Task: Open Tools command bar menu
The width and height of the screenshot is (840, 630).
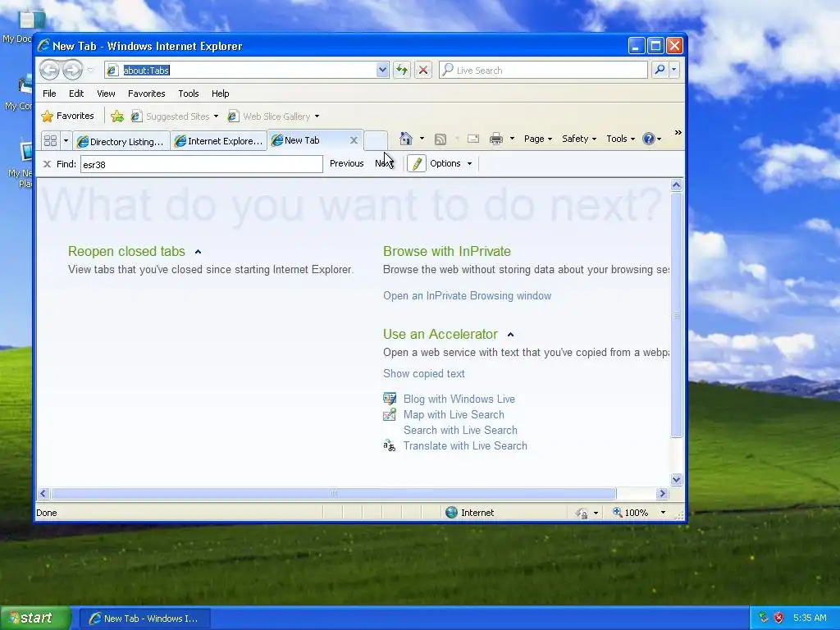Action: click(620, 139)
